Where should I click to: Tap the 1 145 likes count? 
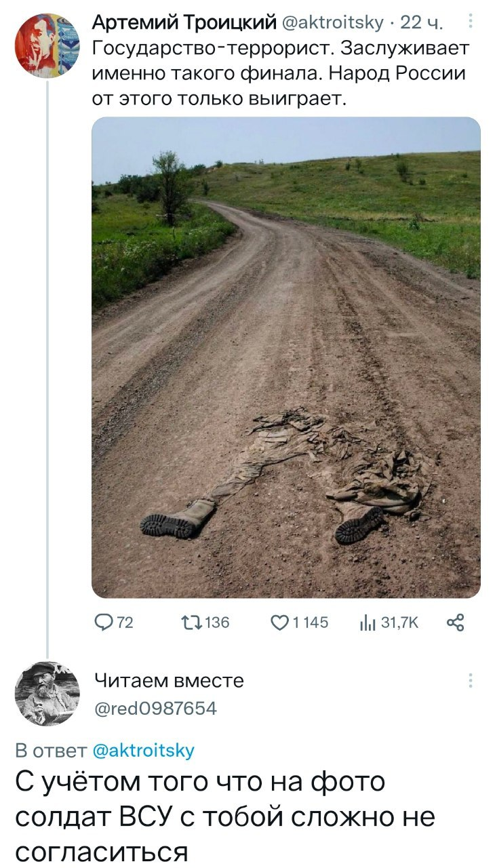click(x=309, y=623)
